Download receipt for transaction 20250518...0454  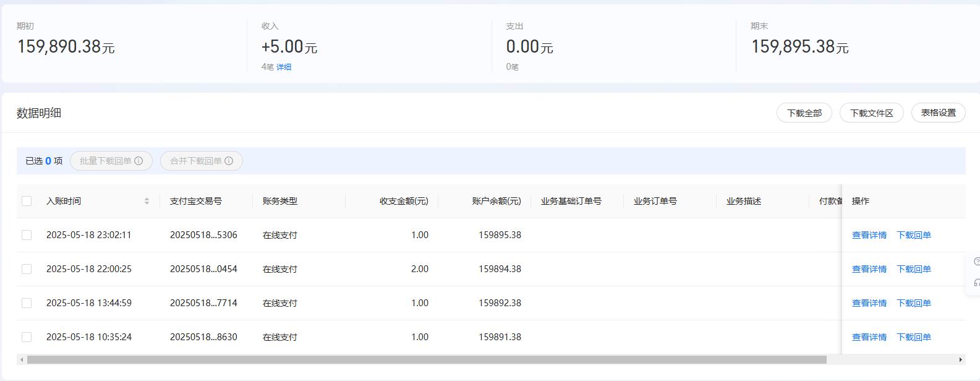(913, 269)
